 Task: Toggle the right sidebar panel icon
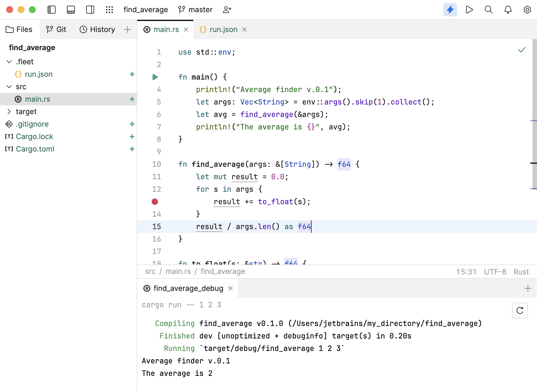click(x=90, y=10)
